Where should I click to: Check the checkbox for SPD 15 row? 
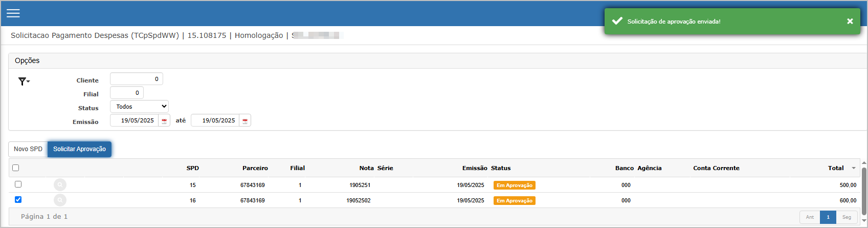(18, 184)
